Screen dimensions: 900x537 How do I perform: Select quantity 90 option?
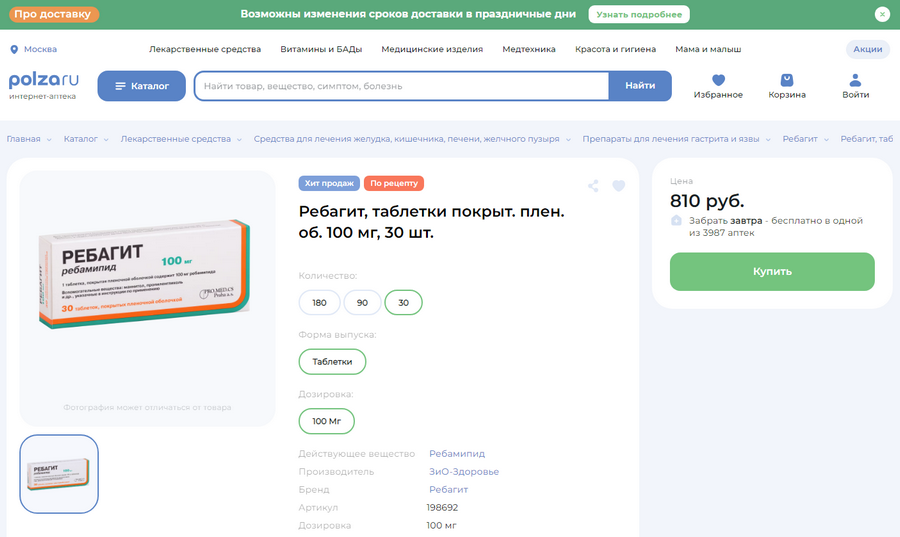click(x=362, y=302)
